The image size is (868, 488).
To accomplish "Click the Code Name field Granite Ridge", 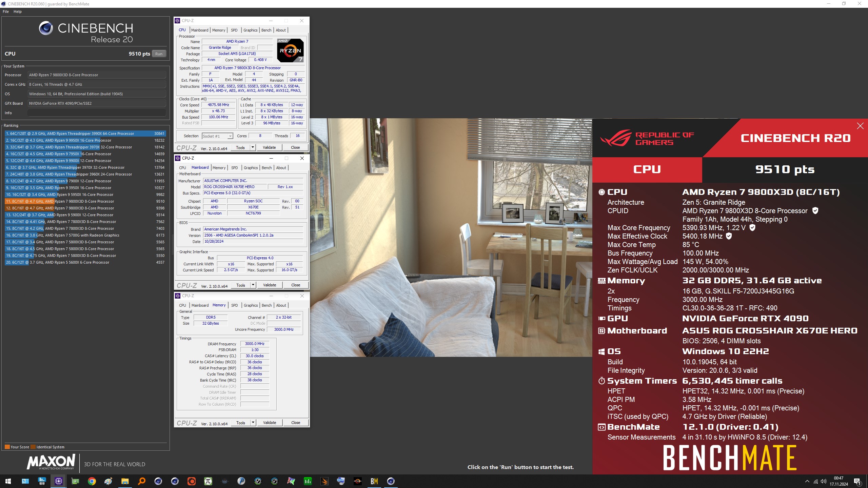I will pos(220,48).
